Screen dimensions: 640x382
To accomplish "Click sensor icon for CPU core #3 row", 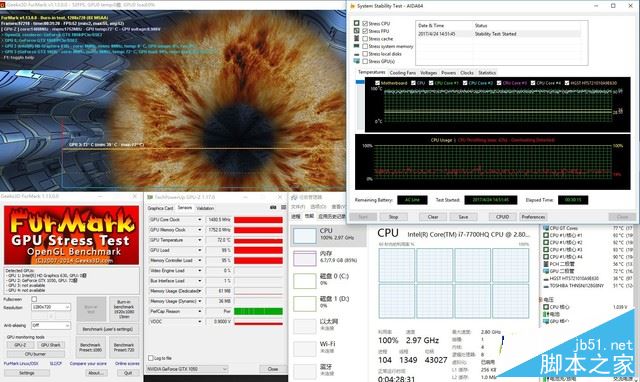I will click(x=546, y=249).
